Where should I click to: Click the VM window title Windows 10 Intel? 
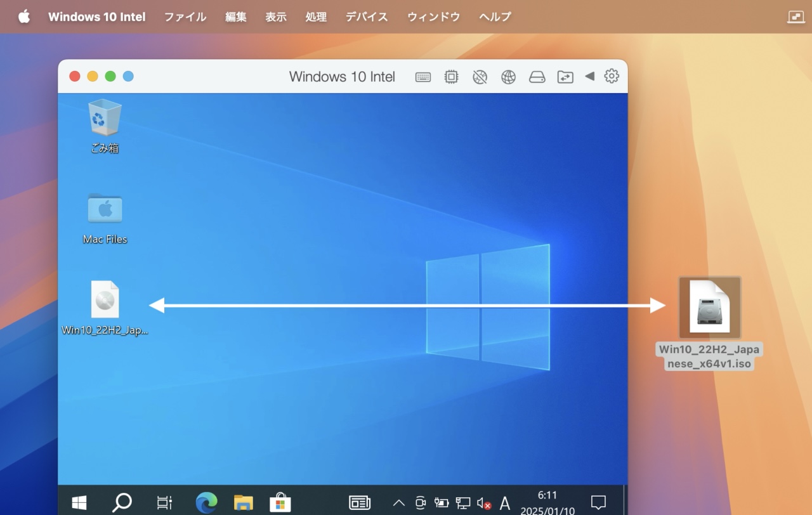coord(342,77)
